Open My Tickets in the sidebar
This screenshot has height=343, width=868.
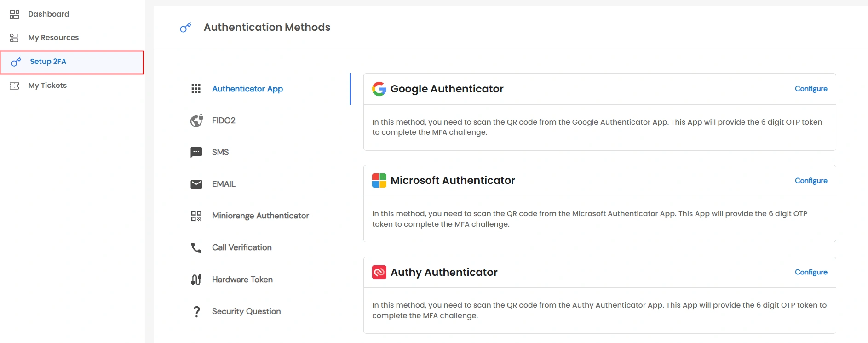coord(47,86)
